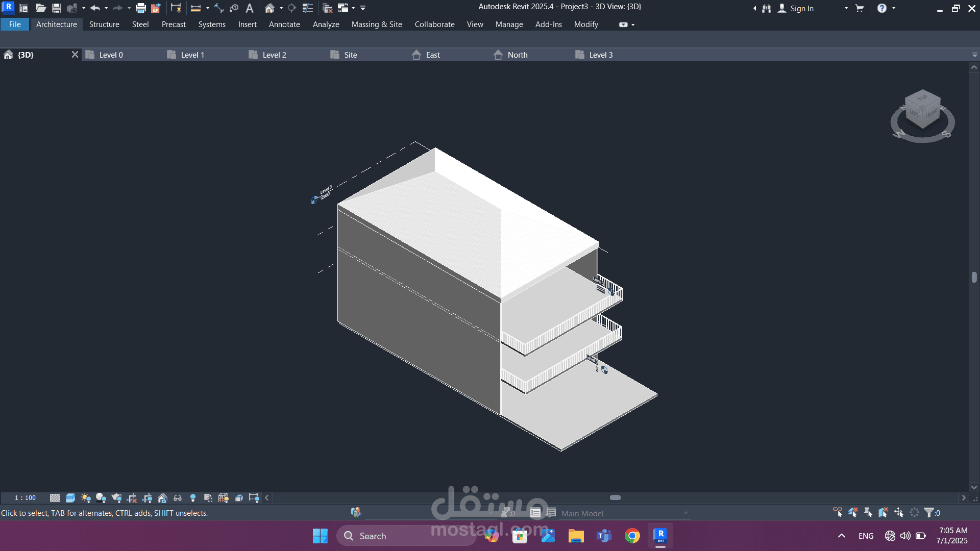980x551 pixels.
Task: Open view scale 1 : 100 selector
Action: click(x=26, y=498)
